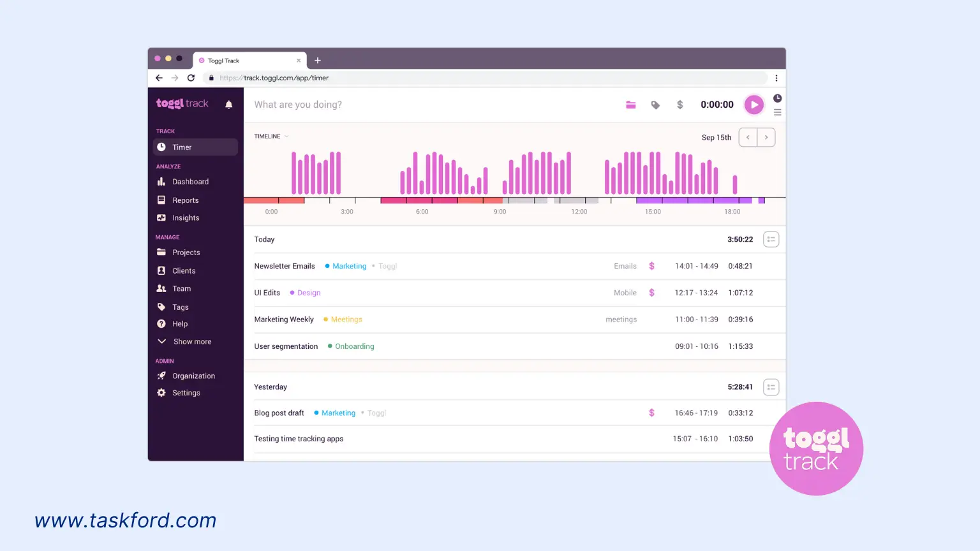Click the Dashboard bar chart icon
The image size is (980, 551).
tap(161, 182)
